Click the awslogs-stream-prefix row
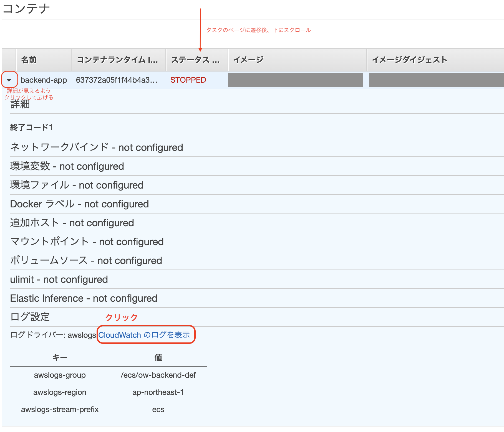This screenshot has height=432, width=504. click(x=60, y=409)
